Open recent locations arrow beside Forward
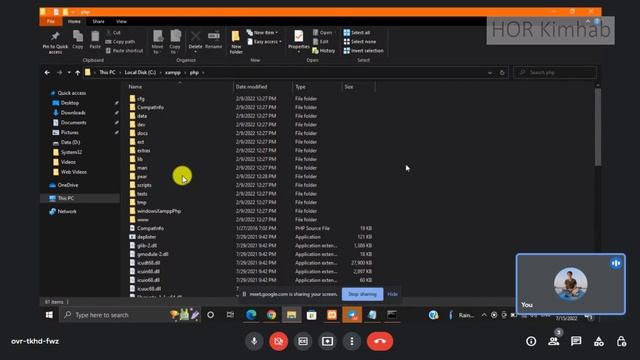This screenshot has width=640, height=360. [x=69, y=73]
